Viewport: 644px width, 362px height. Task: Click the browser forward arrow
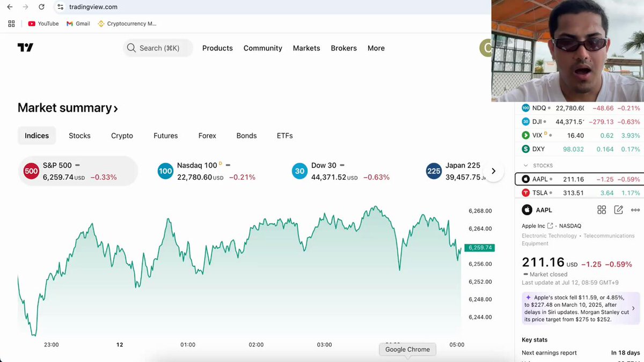25,7
